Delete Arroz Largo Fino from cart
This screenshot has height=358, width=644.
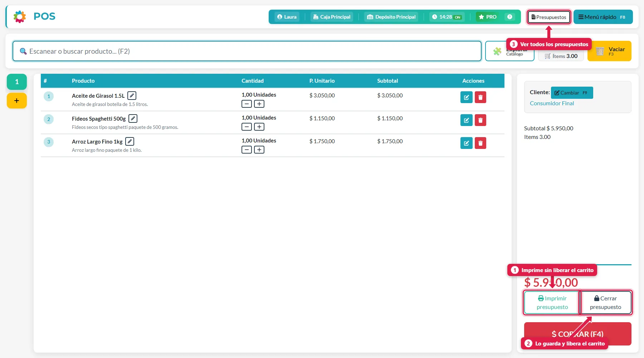[480, 143]
